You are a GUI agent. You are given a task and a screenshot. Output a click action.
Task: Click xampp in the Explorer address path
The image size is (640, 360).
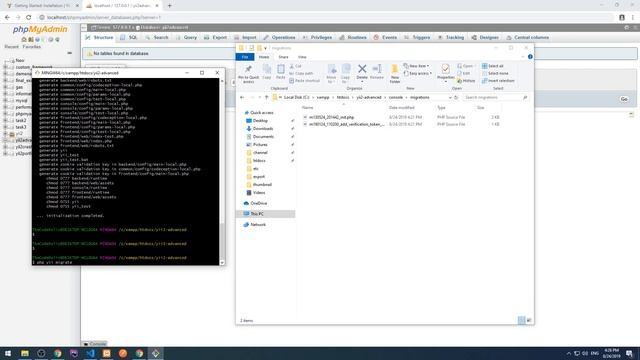point(323,98)
